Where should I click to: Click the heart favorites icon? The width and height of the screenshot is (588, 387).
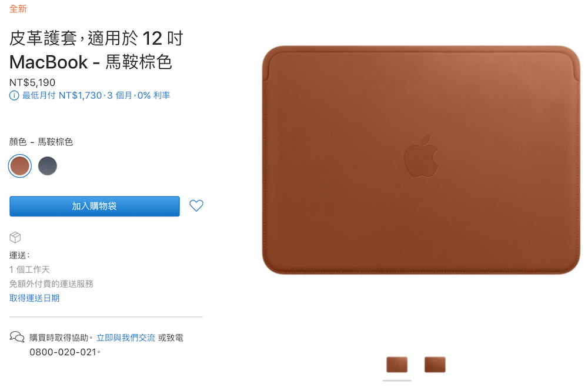[x=196, y=205]
